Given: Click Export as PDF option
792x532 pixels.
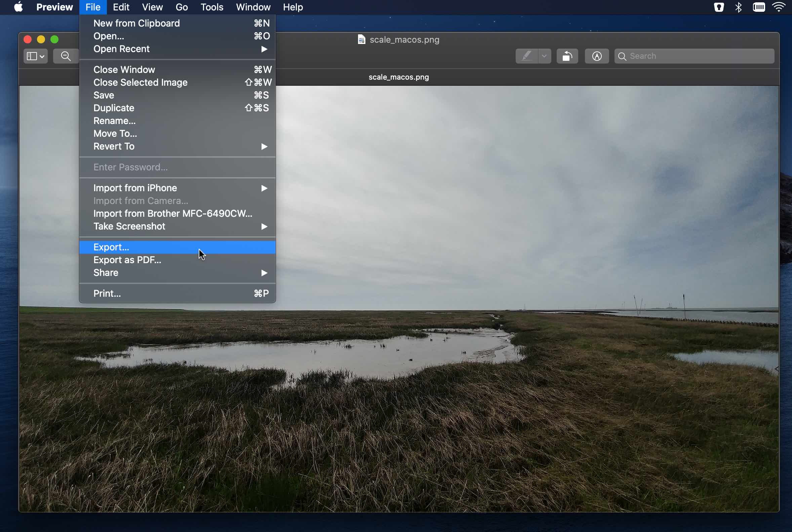Looking at the screenshot, I should (x=127, y=259).
